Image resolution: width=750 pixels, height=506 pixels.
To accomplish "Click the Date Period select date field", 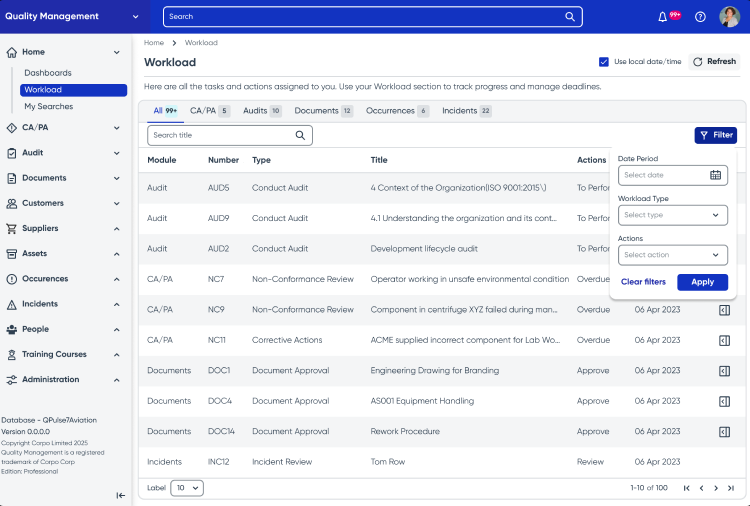I will pyautogui.click(x=673, y=175).
